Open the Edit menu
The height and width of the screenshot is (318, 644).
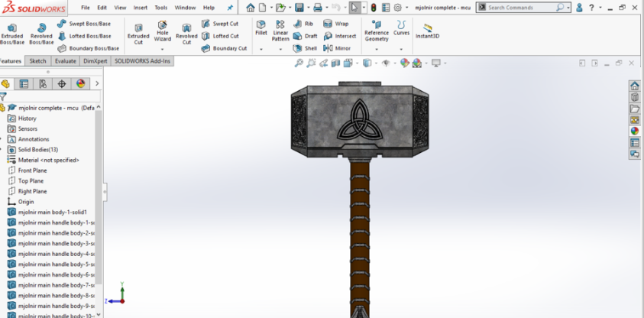pos(102,8)
